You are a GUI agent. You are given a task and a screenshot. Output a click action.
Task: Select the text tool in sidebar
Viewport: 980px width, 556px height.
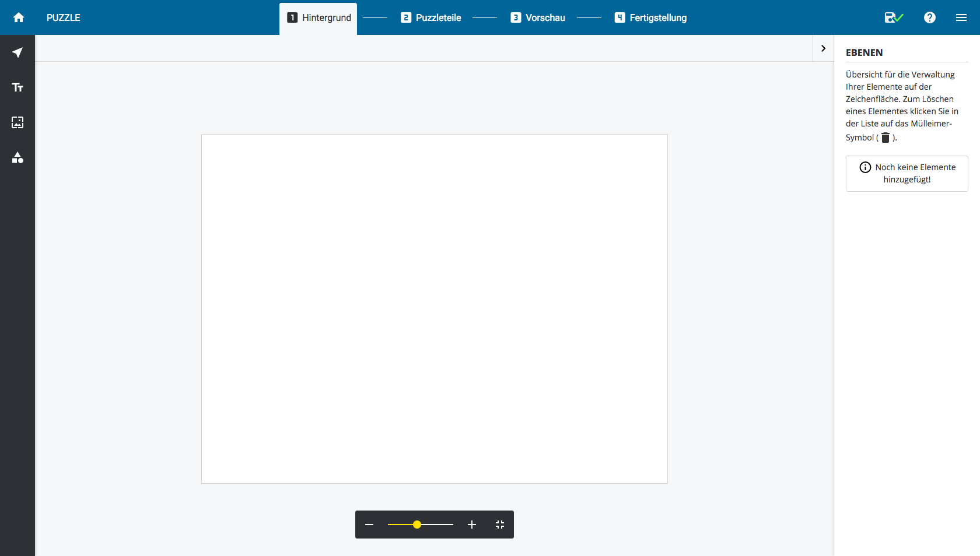click(x=17, y=87)
